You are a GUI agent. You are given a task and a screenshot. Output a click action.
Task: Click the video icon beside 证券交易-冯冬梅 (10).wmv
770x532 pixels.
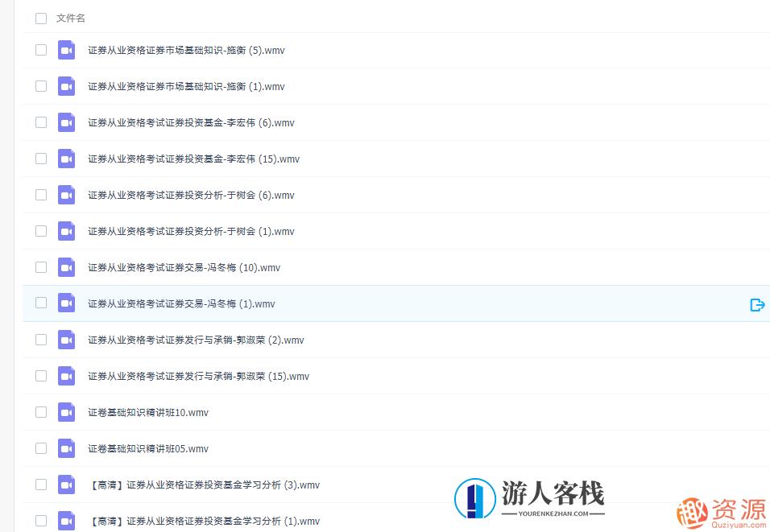(x=66, y=267)
